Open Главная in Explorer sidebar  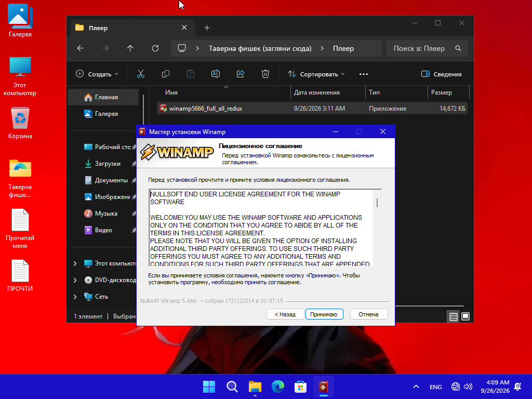pos(103,97)
